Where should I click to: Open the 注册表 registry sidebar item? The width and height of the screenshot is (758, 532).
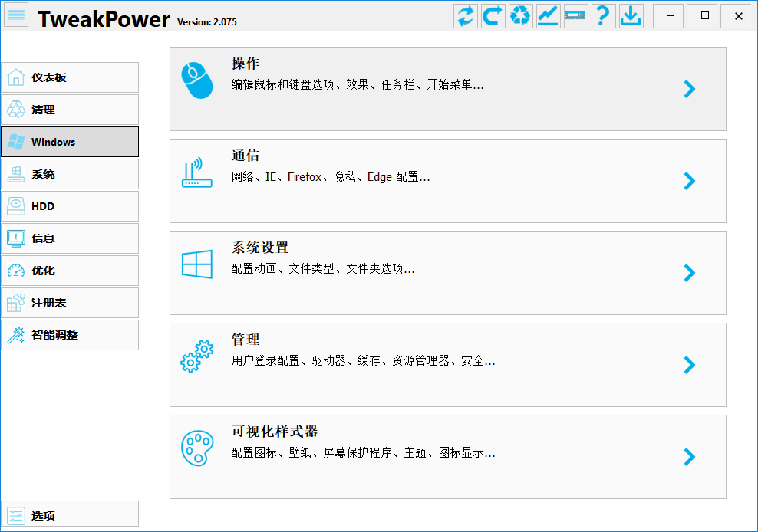70,303
